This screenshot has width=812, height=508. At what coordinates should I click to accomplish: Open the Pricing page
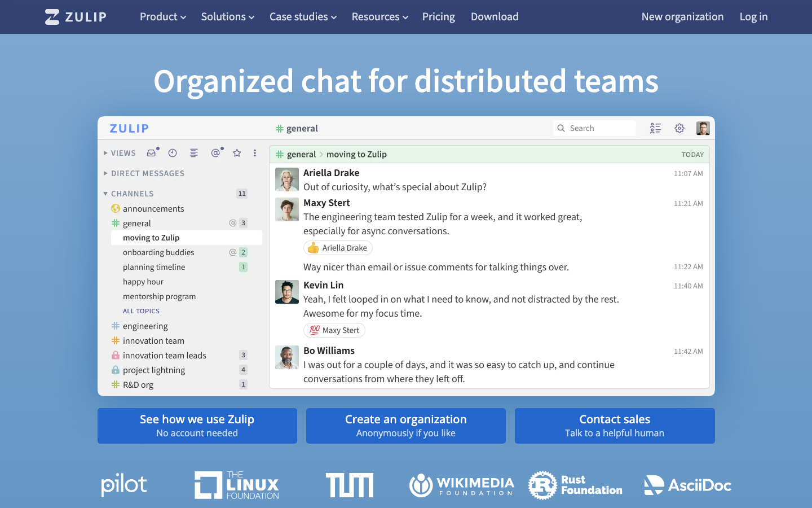[438, 17]
